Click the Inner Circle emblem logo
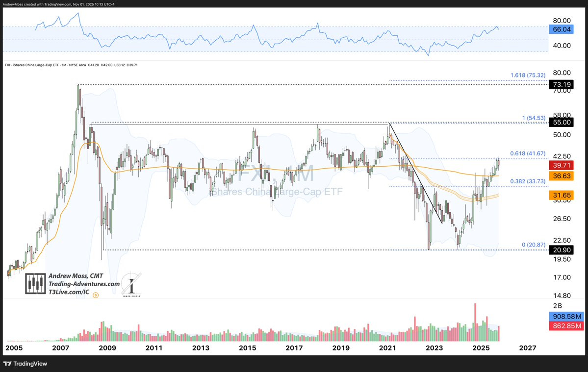Viewport: 588px width, 372px height. [131, 285]
